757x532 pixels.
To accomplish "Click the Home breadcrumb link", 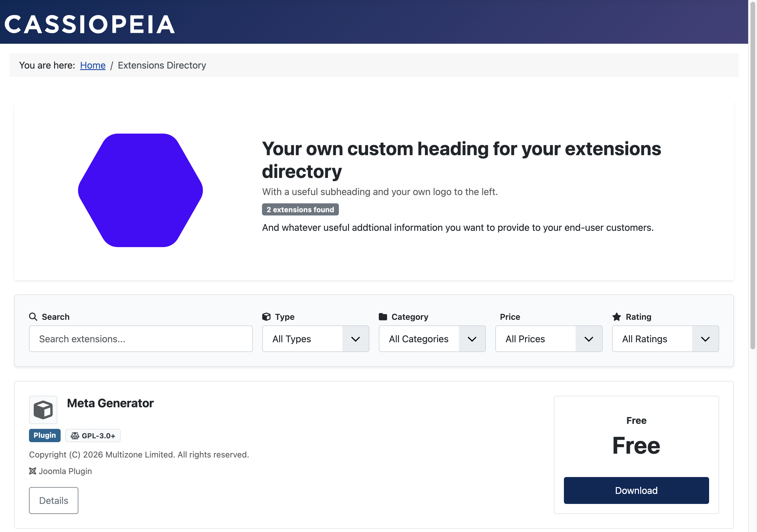I will [93, 65].
